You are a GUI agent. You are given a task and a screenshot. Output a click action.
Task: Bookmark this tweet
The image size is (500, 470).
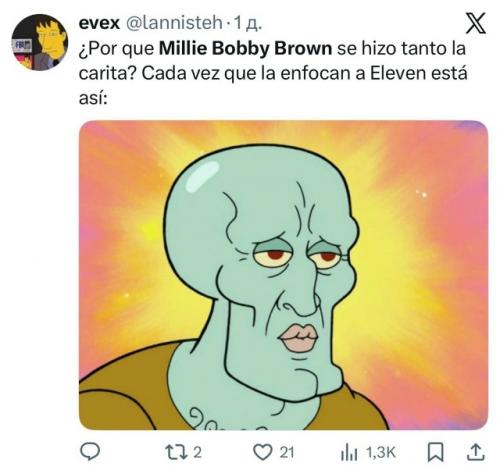tap(436, 452)
